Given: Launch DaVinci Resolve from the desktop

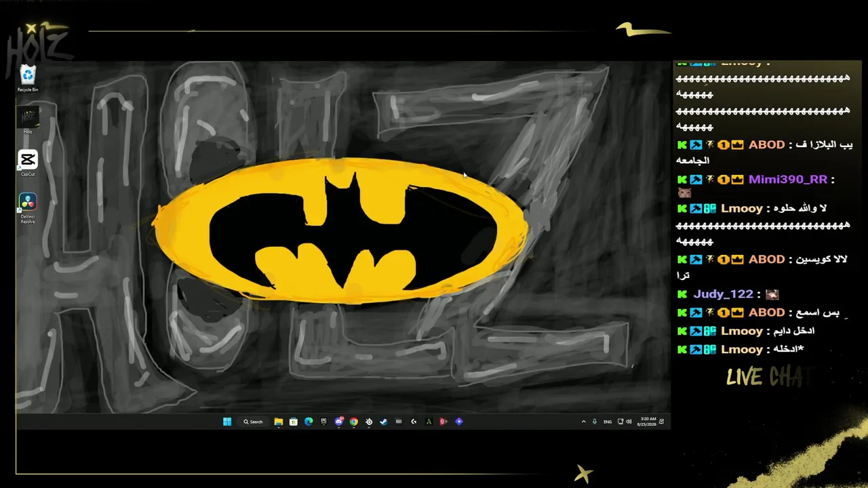Looking at the screenshot, I should (28, 209).
